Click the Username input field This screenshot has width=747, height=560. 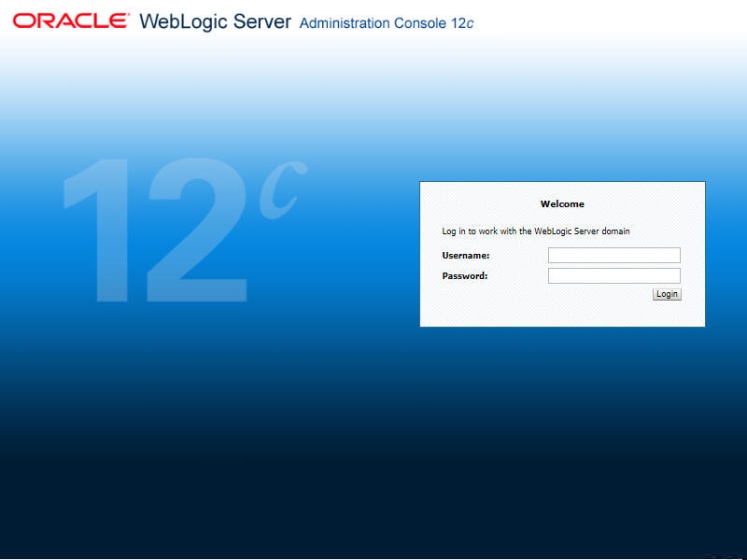coord(614,255)
